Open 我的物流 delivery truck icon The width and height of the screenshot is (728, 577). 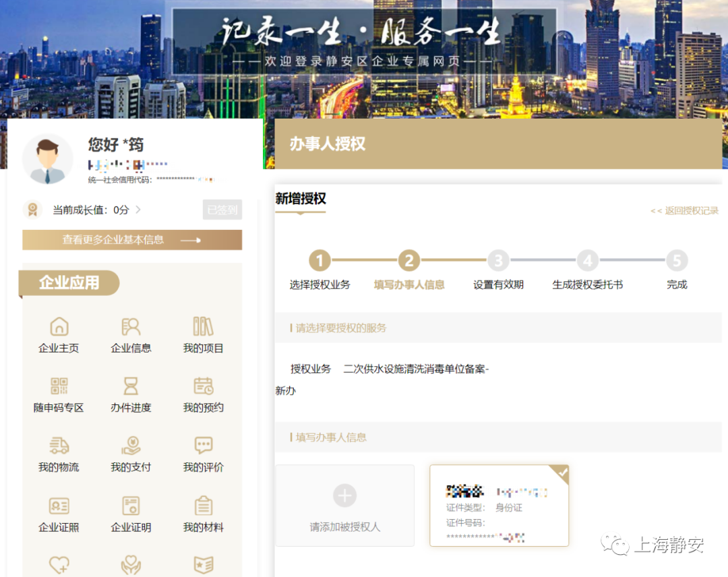click(58, 453)
